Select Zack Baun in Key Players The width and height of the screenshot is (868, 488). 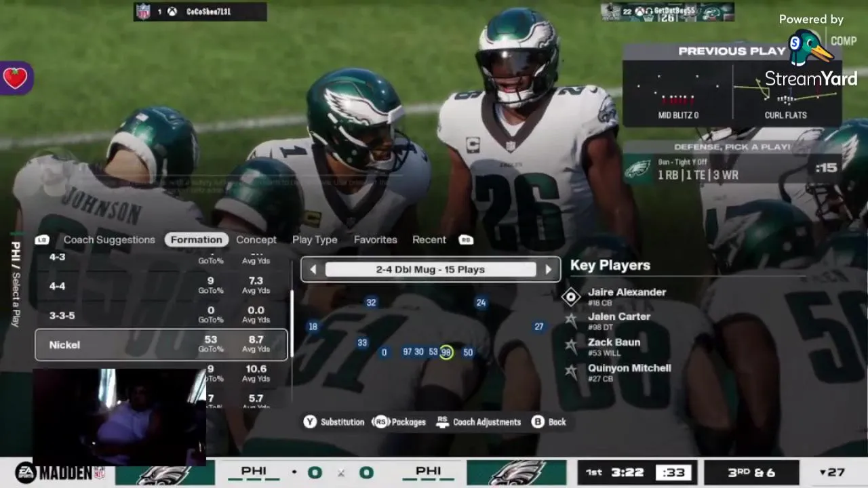(x=614, y=346)
